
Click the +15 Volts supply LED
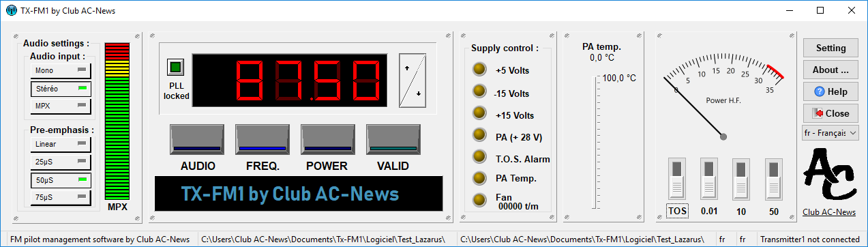click(480, 113)
